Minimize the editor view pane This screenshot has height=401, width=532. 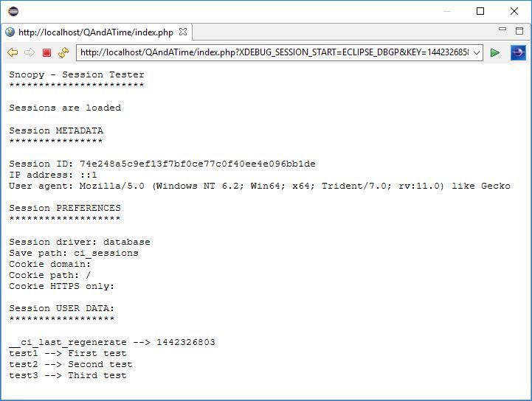point(502,29)
